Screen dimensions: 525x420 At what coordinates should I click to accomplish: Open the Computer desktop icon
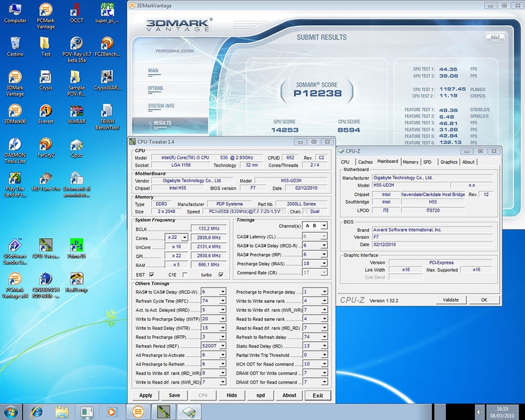pos(15,13)
